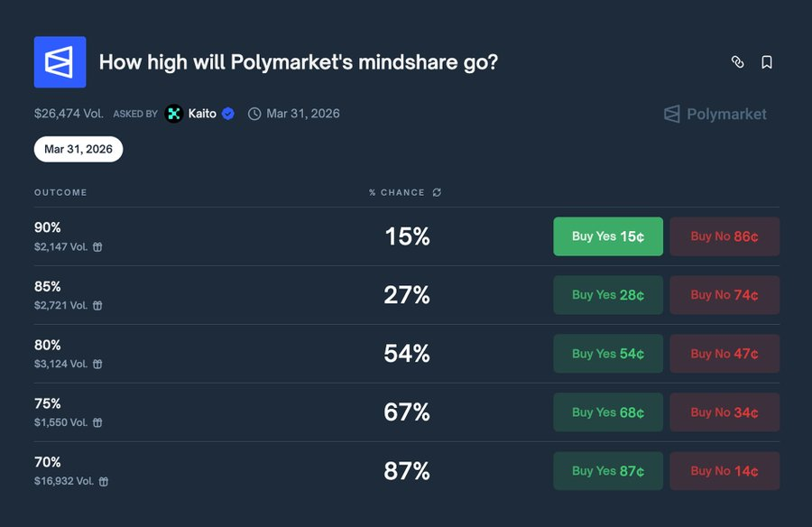The image size is (812, 527).
Task: Choose Buy No 47¢ for 80%
Action: tap(724, 354)
